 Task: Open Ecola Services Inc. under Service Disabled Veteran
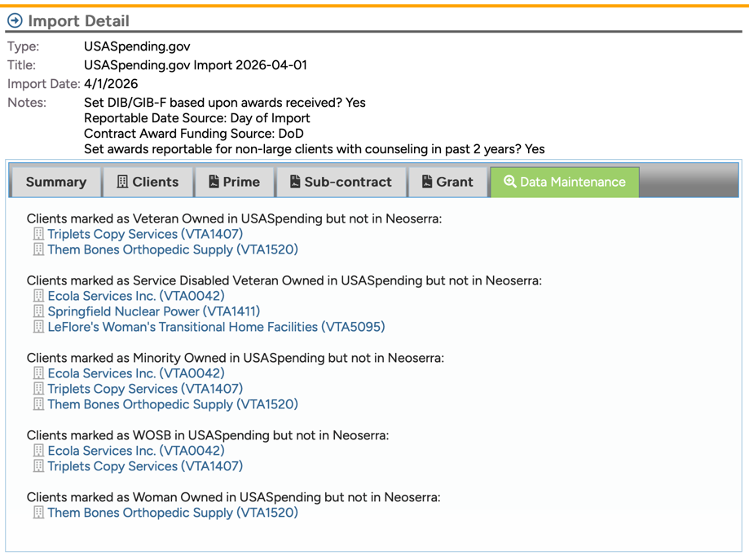(136, 296)
